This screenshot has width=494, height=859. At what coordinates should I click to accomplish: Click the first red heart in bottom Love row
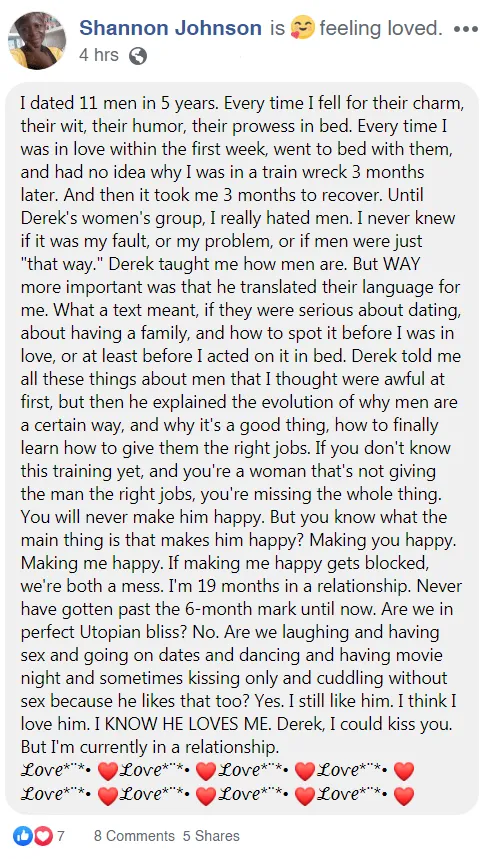point(107,795)
